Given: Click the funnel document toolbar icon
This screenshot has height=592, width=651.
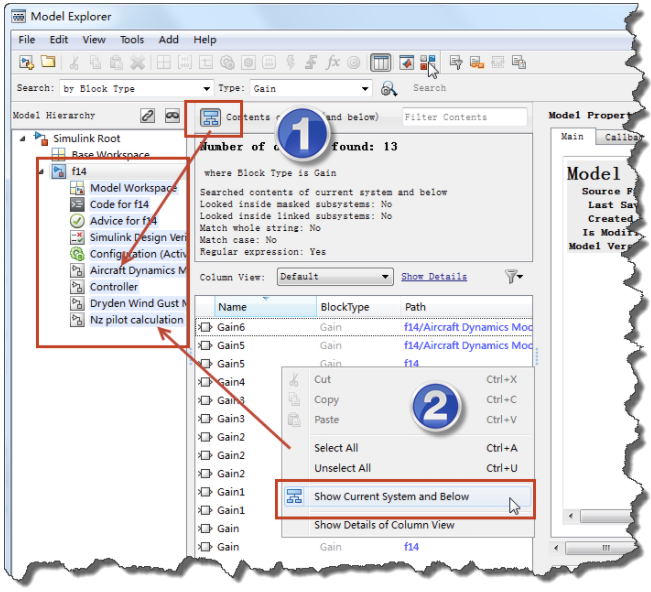Looking at the screenshot, I should (456, 63).
